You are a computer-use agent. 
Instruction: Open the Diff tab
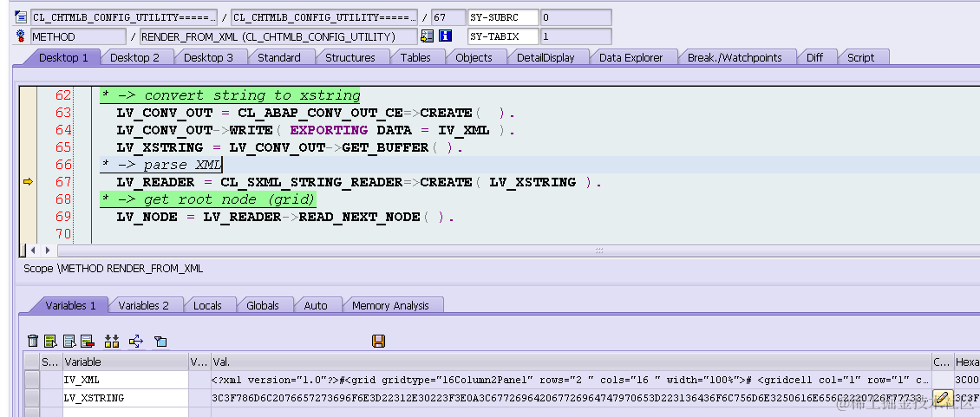click(x=814, y=57)
